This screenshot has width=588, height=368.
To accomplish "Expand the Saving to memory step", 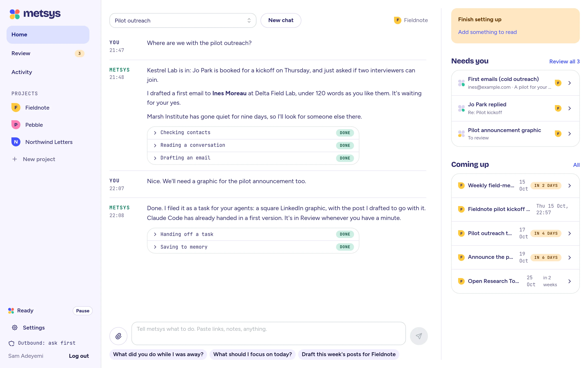I will coord(253,247).
